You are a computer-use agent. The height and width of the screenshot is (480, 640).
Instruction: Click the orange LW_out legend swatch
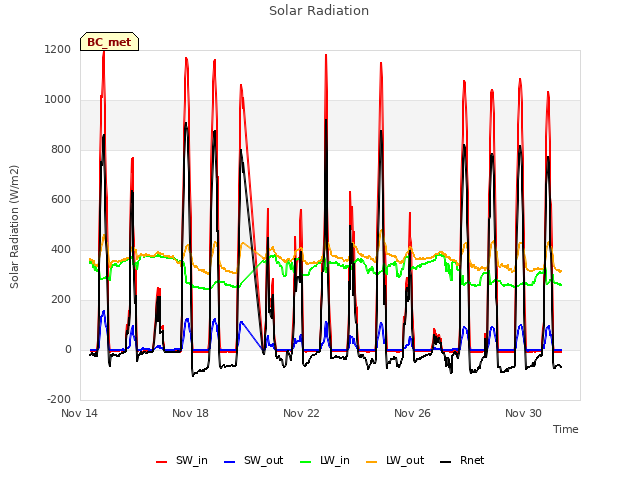pyautogui.click(x=372, y=462)
